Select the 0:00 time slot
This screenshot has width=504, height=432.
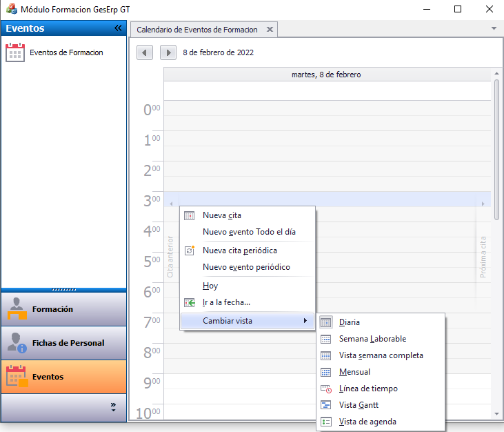327,108
